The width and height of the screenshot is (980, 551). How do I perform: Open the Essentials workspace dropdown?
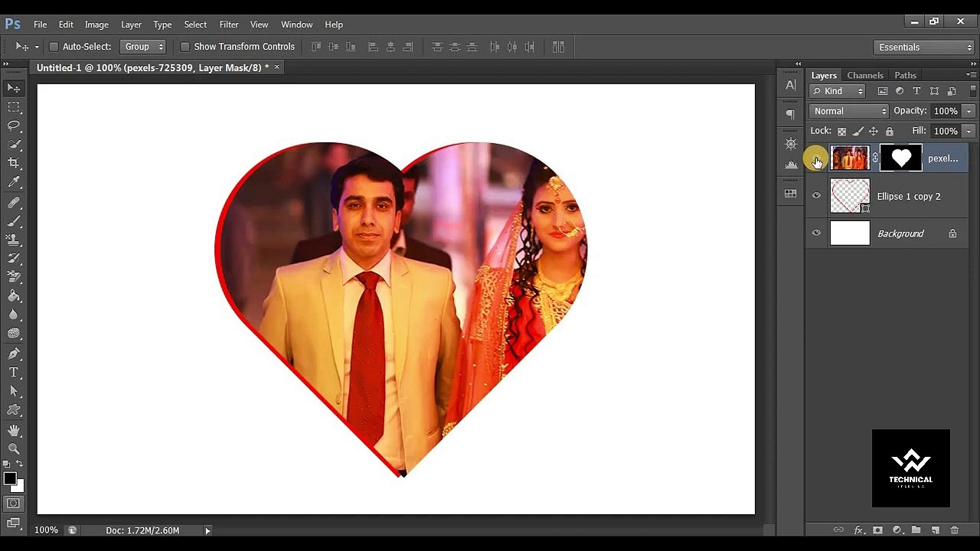pos(924,47)
